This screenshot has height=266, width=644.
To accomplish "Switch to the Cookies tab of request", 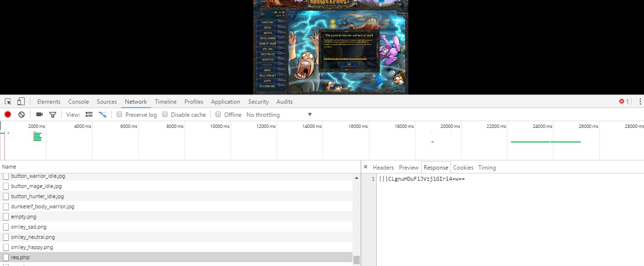I will click(x=463, y=168).
